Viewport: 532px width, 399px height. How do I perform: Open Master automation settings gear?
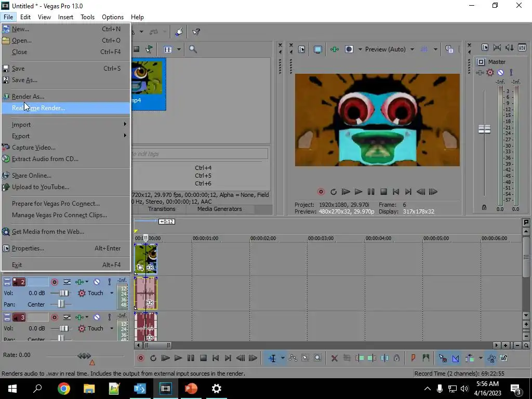pos(490,72)
